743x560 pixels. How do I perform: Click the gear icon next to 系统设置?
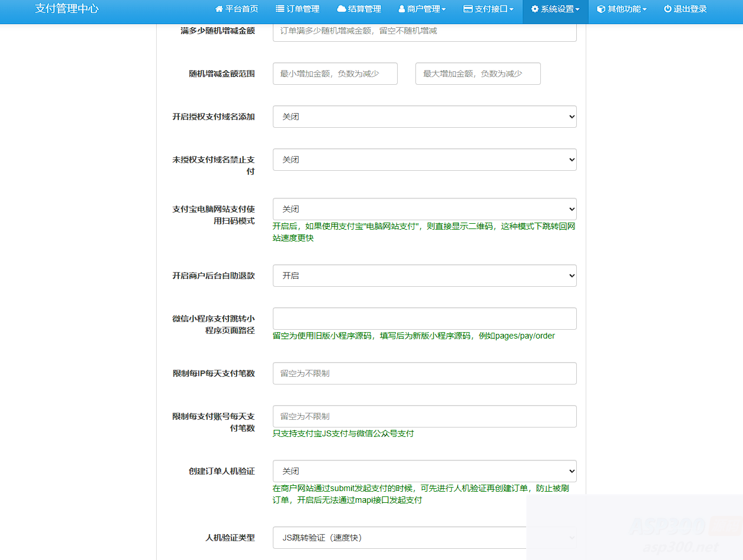(x=534, y=8)
